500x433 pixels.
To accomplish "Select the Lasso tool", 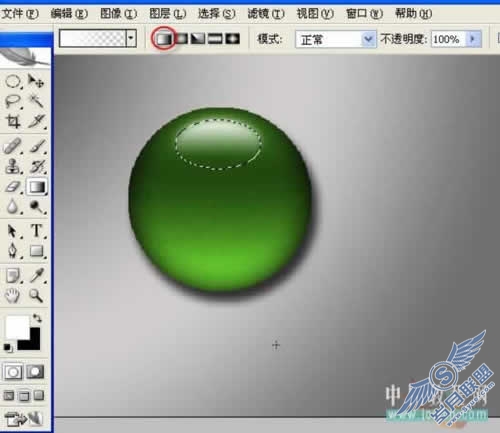I will coord(13,101).
